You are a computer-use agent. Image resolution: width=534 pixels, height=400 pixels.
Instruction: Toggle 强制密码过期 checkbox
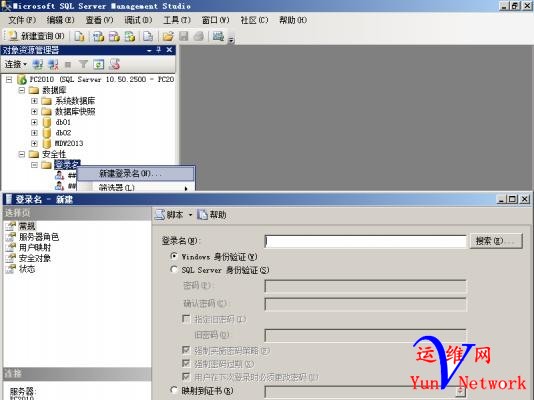(x=186, y=364)
